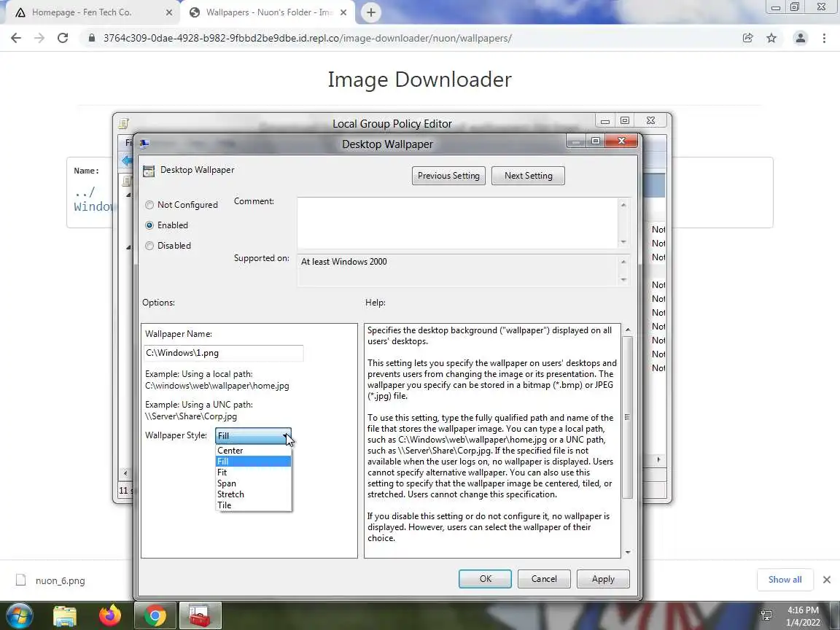This screenshot has height=630, width=840.
Task: Click the Previous Setting button
Action: [x=448, y=176]
